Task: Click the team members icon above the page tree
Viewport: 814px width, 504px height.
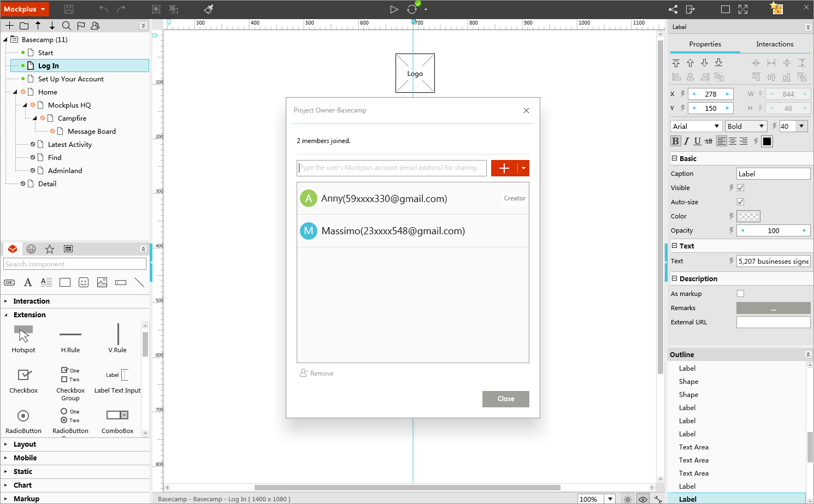Action: coord(95,26)
